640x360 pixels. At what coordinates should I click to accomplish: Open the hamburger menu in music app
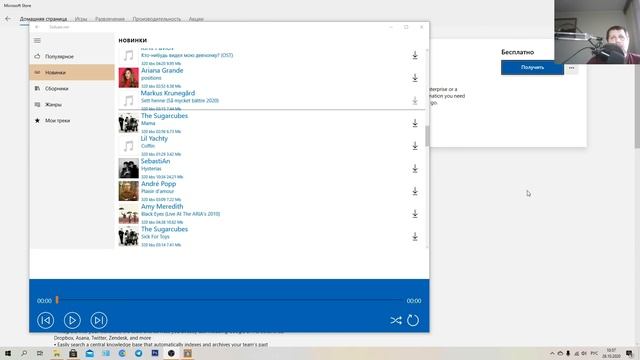pyautogui.click(x=37, y=40)
